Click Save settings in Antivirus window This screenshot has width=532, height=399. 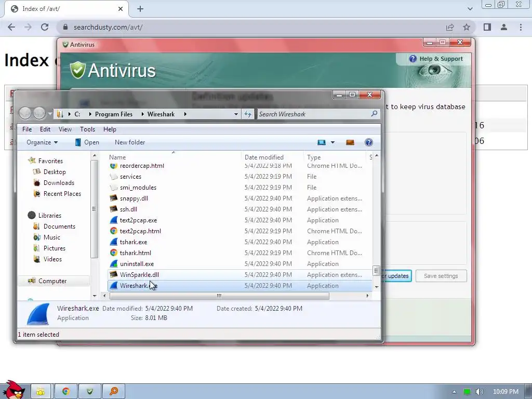click(x=441, y=276)
